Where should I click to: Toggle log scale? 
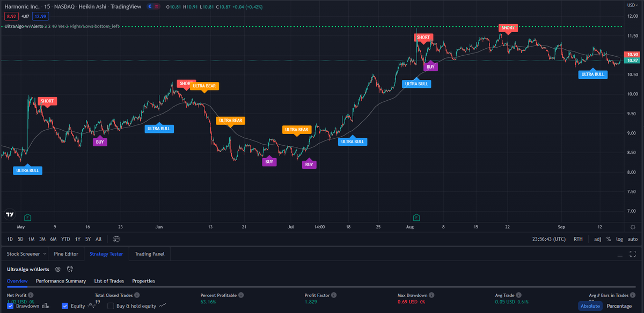pos(620,239)
